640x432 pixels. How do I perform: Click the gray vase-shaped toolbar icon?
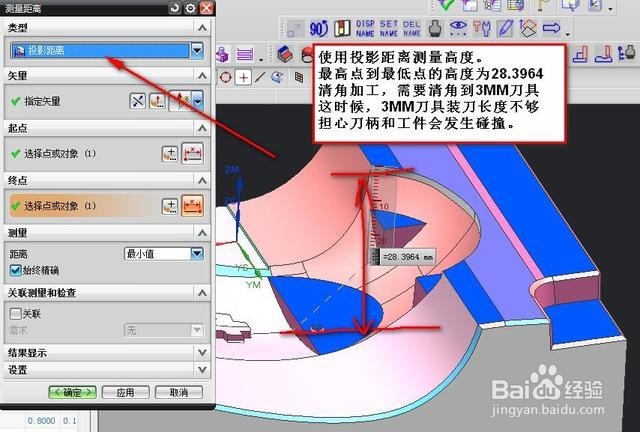[436, 28]
